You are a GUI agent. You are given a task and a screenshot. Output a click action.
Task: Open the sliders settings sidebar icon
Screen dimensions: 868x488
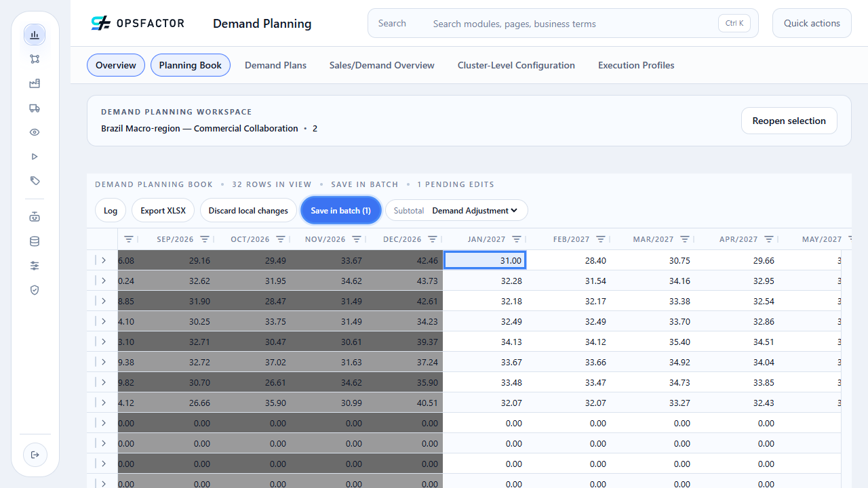click(35, 266)
